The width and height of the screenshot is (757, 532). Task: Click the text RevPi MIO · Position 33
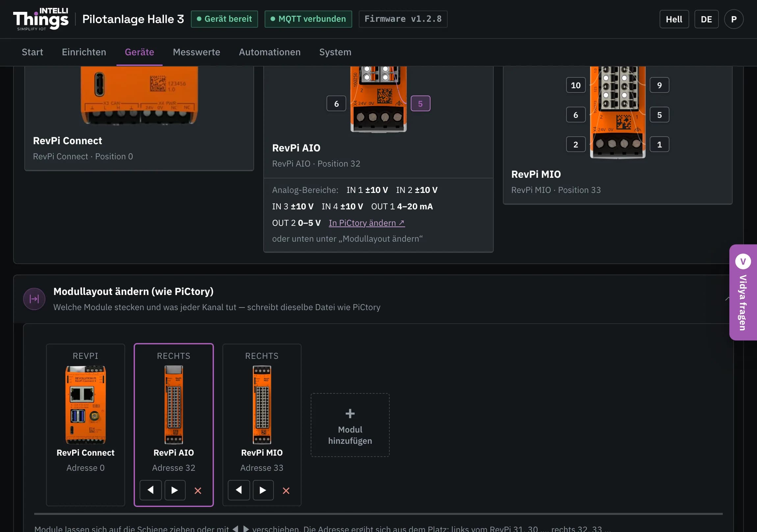click(556, 190)
